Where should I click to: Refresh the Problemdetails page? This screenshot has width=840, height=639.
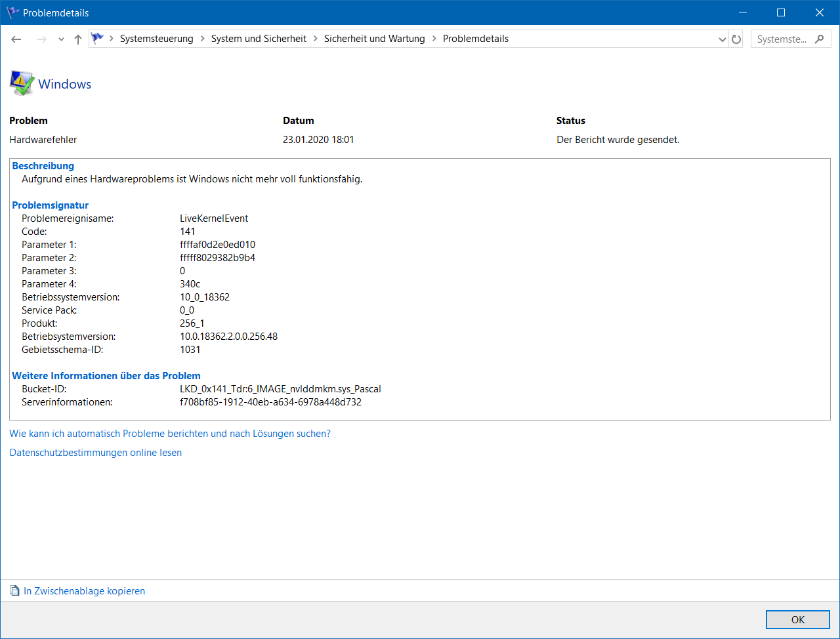[736, 39]
